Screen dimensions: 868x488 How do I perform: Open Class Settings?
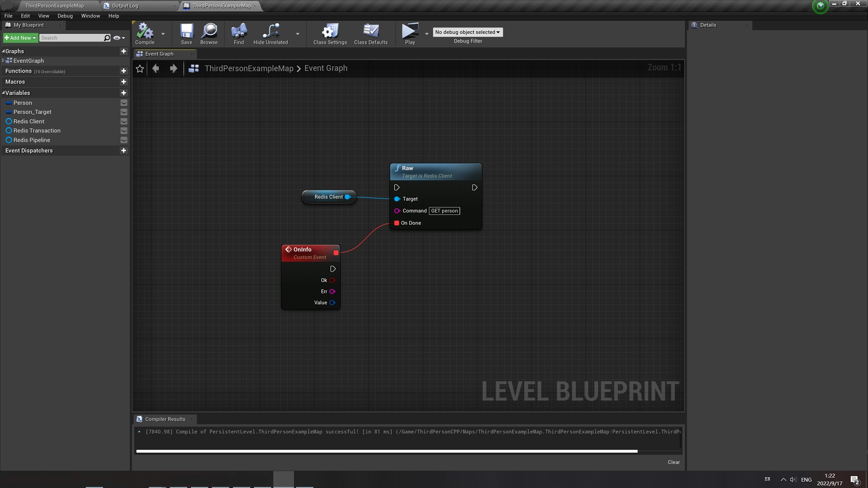[330, 31]
